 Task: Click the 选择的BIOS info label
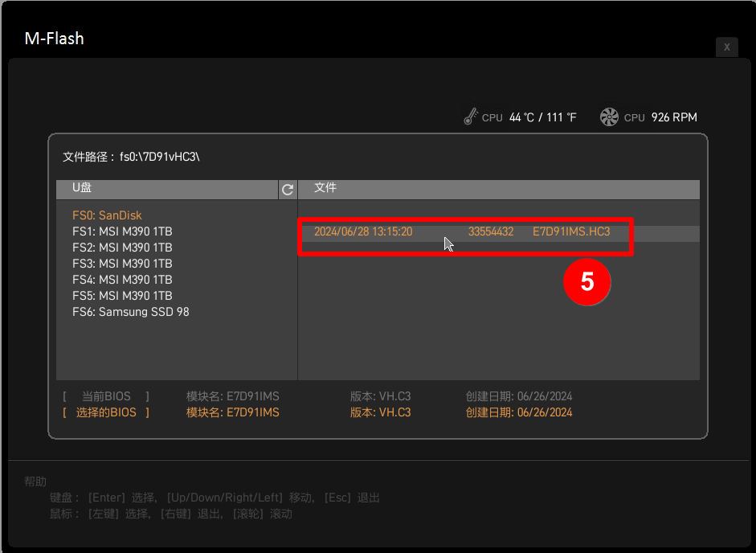pos(106,413)
